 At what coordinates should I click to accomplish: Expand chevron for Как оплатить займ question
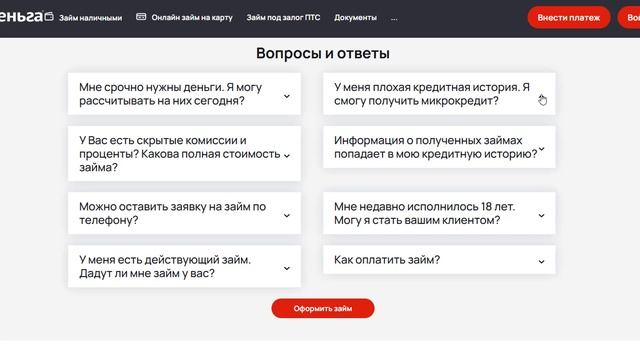[542, 262]
